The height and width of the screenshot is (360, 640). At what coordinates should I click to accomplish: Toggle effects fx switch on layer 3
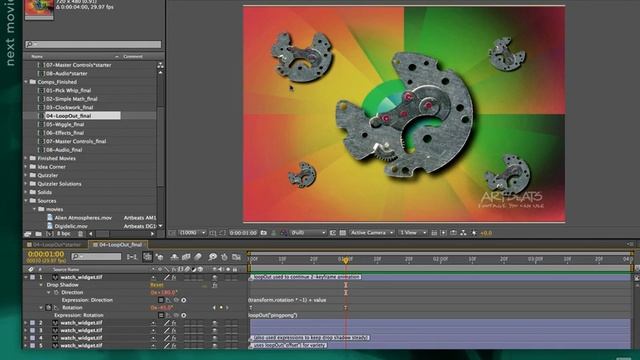click(173, 331)
